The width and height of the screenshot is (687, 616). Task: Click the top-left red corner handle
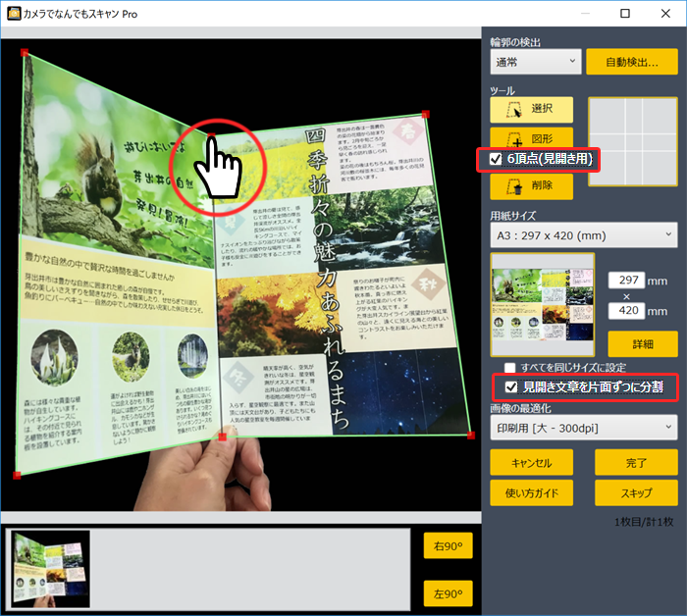pos(25,53)
